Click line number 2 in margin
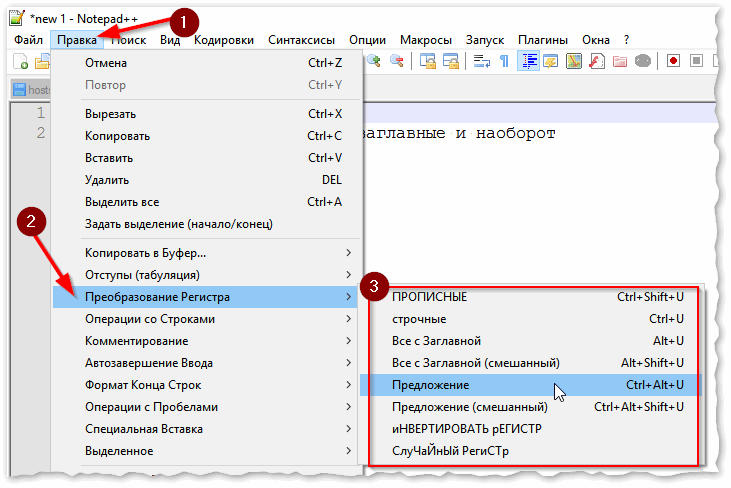Viewport: 731px width, 488px height. point(41,133)
